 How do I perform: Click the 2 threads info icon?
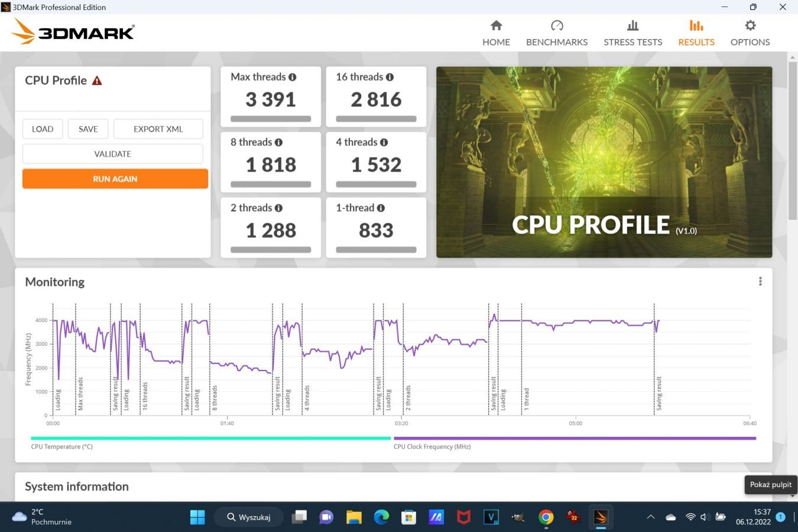point(278,208)
